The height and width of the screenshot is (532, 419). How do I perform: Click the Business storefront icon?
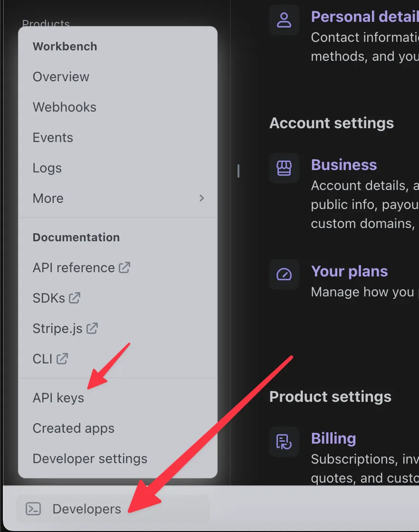click(x=284, y=168)
